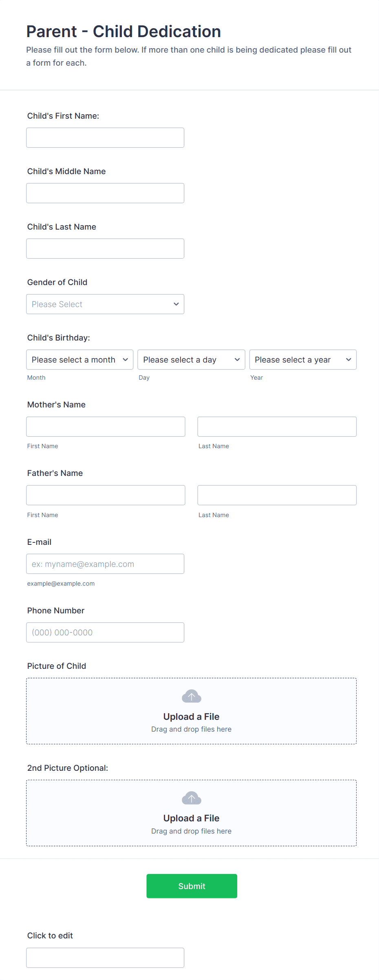The height and width of the screenshot is (980, 379).
Task: Click the E-mail input showing example placeholder
Action: click(x=105, y=564)
